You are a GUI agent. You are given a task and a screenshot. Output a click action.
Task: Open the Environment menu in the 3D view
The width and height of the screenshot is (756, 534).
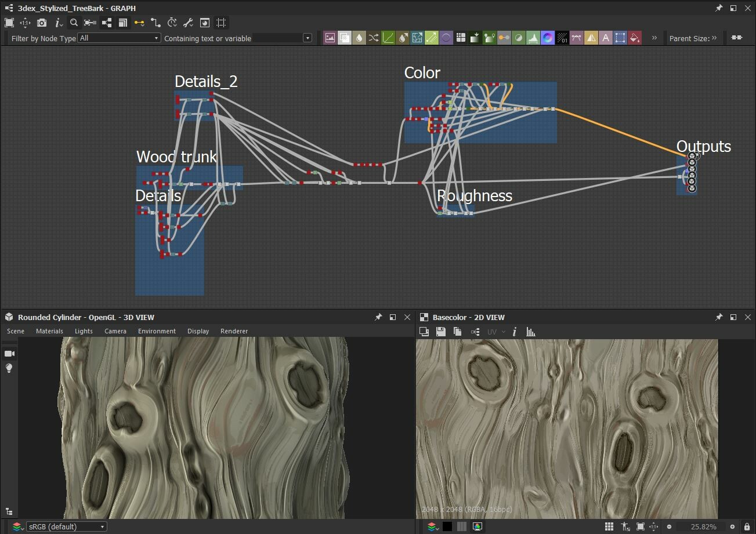[157, 331]
